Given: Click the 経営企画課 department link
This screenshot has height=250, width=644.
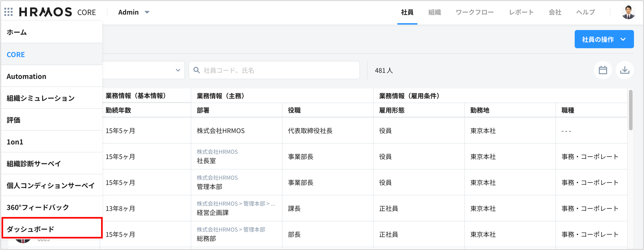Looking at the screenshot, I should click(x=213, y=213).
